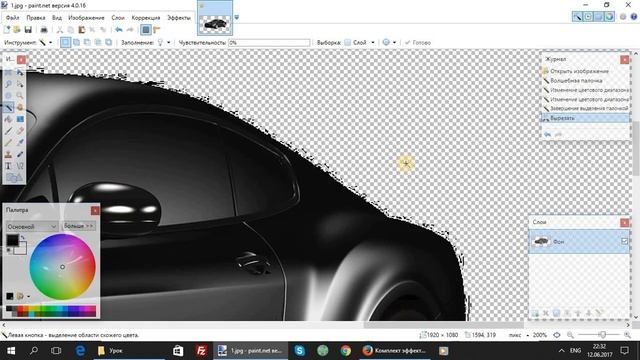The image size is (640, 360).
Task: Select the Eraser tool
Action: pos(20,131)
